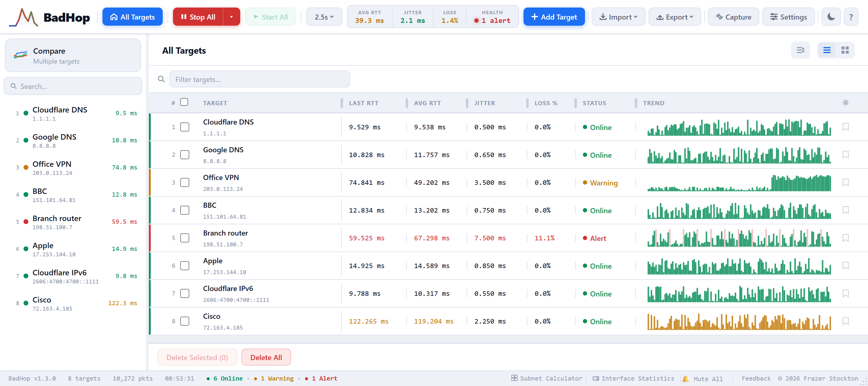Click Office VPN trend sparkline

pyautogui.click(x=739, y=183)
